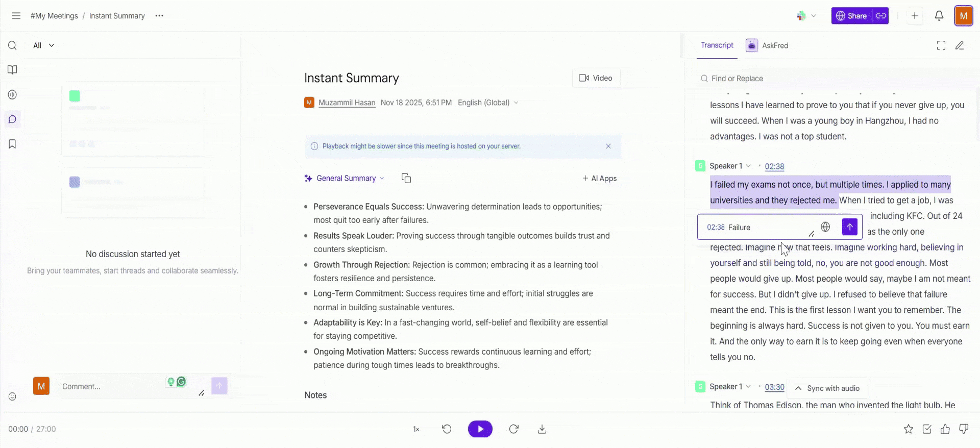Screen dimensions: 980x448
Task: Click the bookmark icon in left sidebar
Action: point(12,144)
